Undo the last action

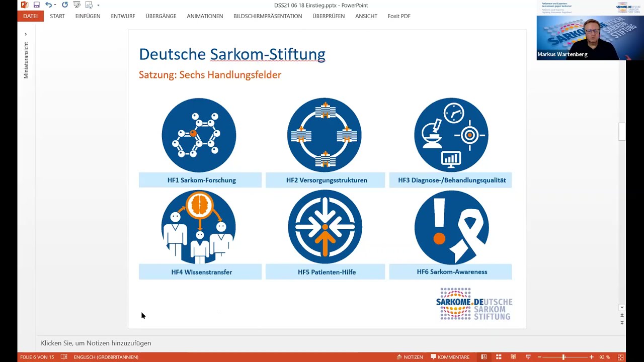pos(48,5)
